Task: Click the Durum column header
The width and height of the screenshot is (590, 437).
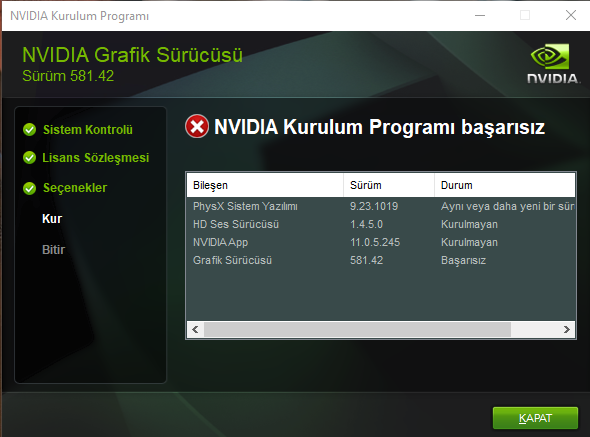Action: point(505,185)
